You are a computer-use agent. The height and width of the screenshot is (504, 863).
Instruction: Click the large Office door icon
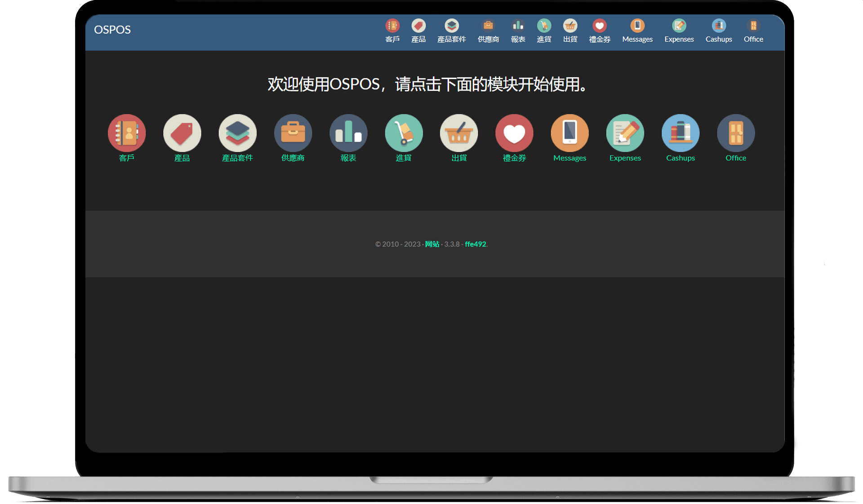(x=736, y=133)
